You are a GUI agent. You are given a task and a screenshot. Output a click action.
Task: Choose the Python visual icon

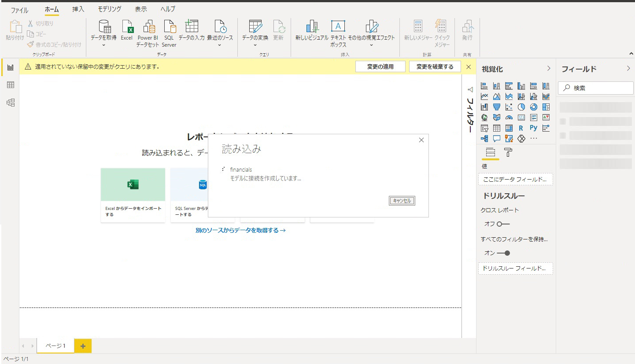click(x=534, y=128)
